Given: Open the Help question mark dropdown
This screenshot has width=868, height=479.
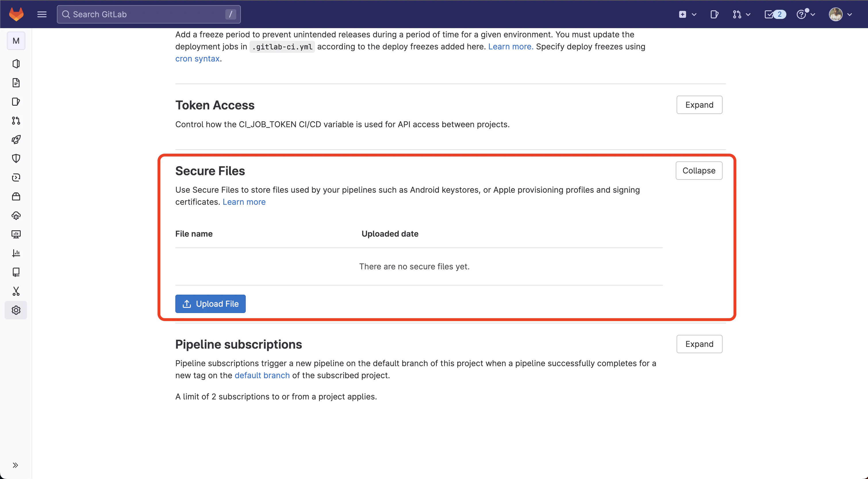Looking at the screenshot, I should point(806,14).
